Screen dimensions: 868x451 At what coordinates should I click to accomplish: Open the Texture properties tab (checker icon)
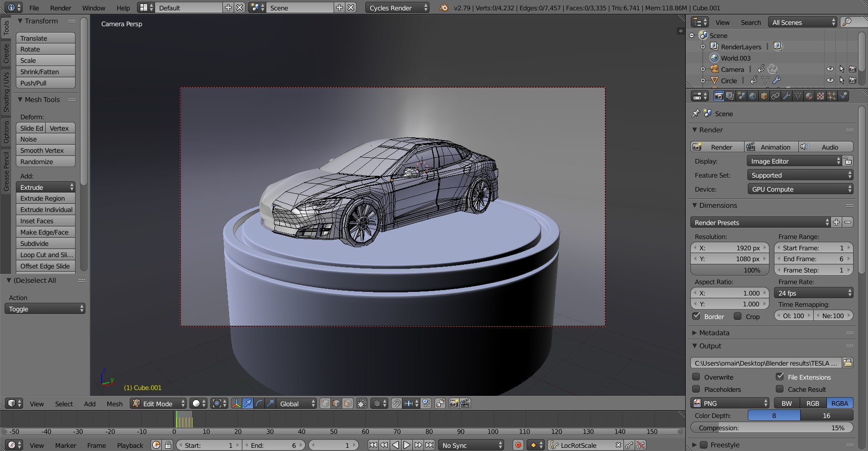[x=821, y=96]
